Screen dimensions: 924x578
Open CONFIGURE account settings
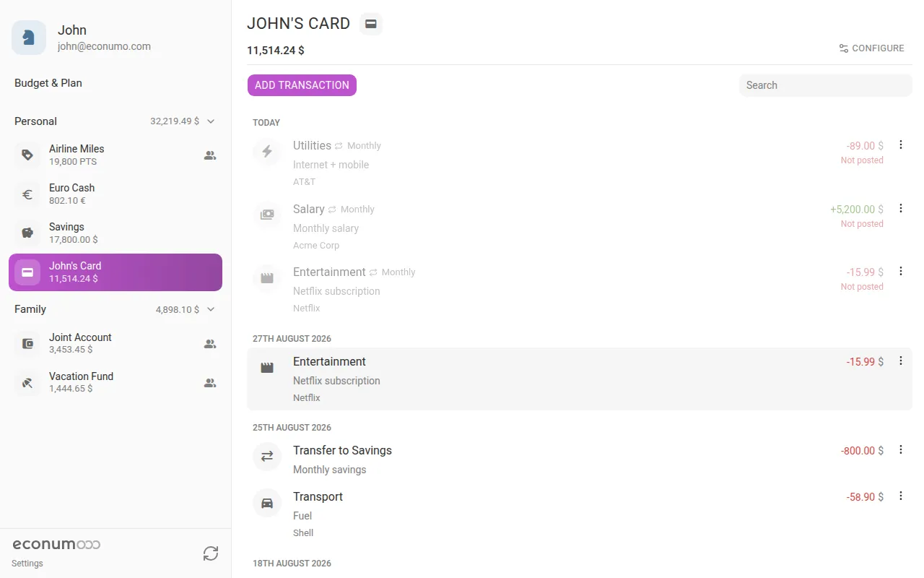pos(871,48)
